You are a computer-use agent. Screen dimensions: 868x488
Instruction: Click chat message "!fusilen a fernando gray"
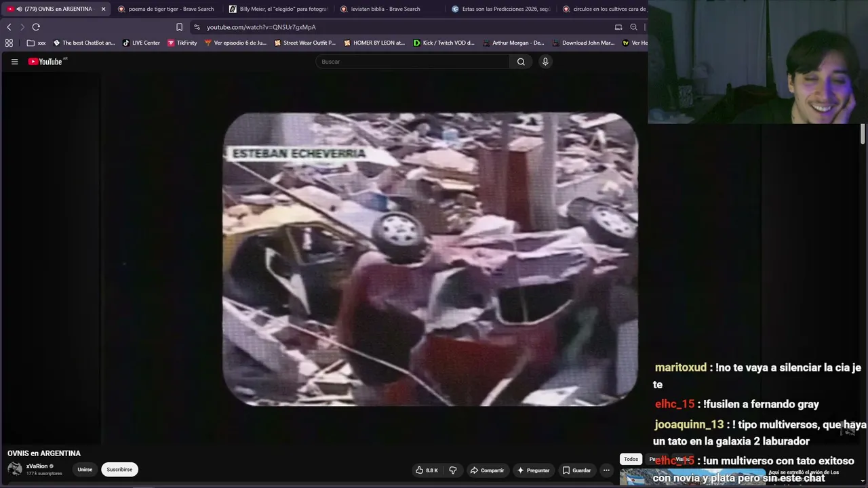point(762,404)
